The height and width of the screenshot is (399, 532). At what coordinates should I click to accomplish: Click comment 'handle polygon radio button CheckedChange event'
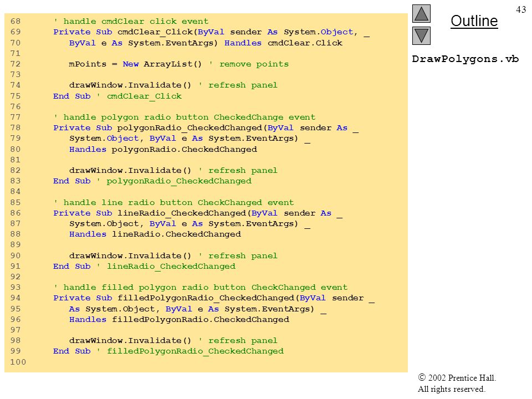(184, 117)
